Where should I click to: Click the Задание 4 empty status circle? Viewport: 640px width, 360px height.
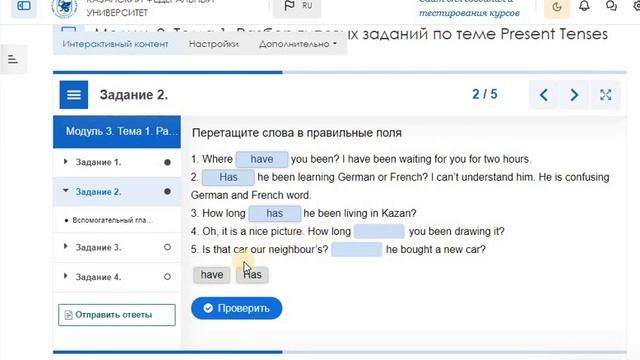click(x=167, y=277)
